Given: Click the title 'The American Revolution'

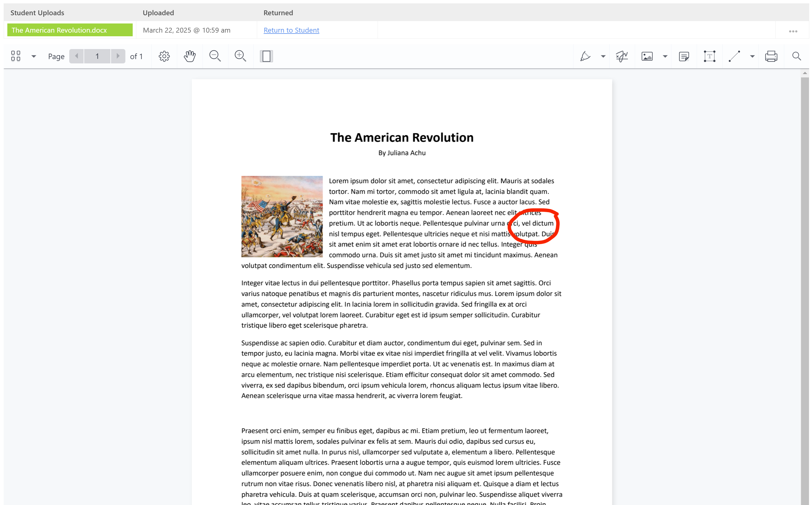Looking at the screenshot, I should [402, 137].
